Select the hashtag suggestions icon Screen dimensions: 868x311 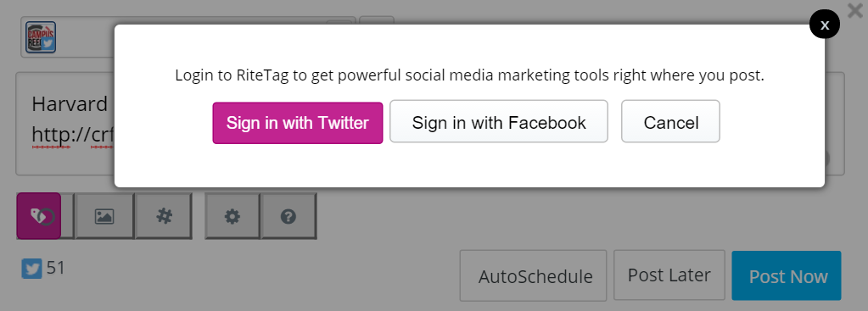pyautogui.click(x=164, y=216)
